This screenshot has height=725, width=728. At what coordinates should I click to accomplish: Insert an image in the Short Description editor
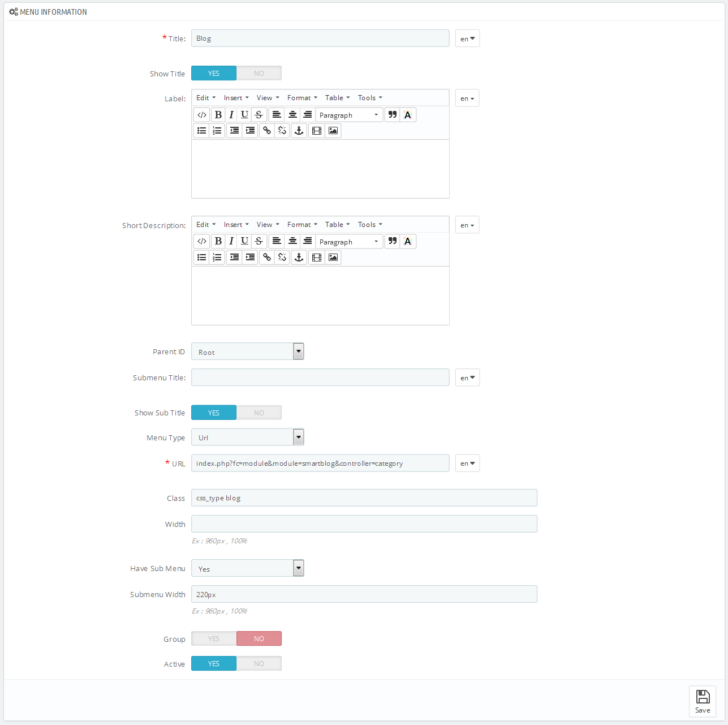(x=333, y=258)
